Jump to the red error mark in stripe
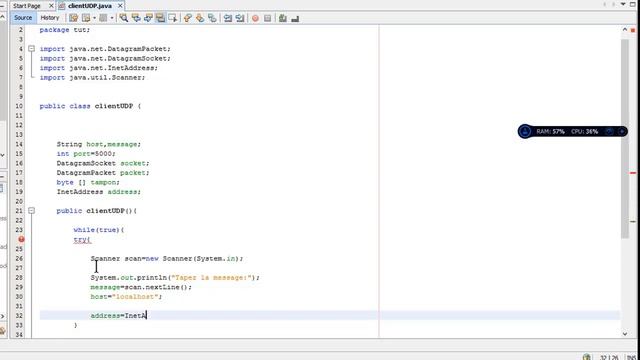Viewport: 640px width, 360px height. click(x=633, y=173)
